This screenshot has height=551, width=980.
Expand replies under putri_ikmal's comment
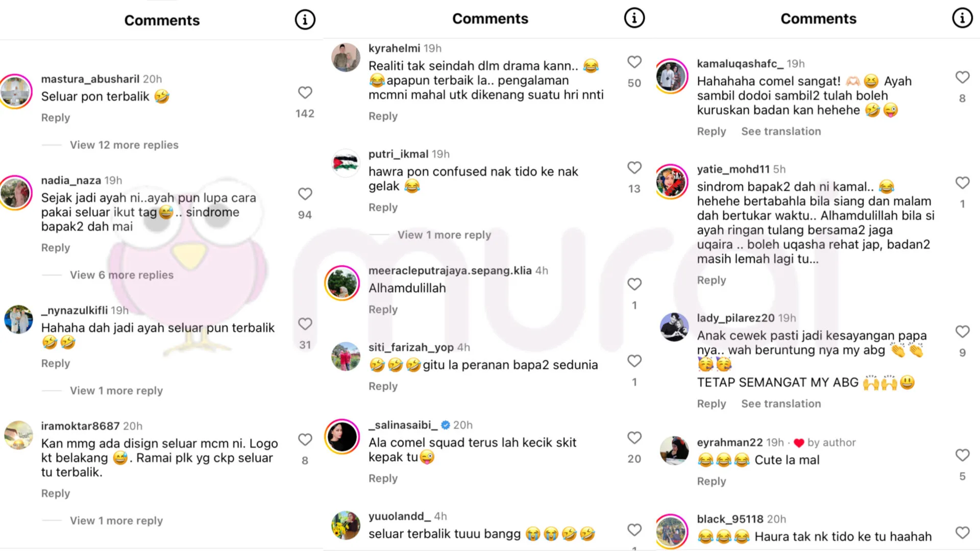444,235
